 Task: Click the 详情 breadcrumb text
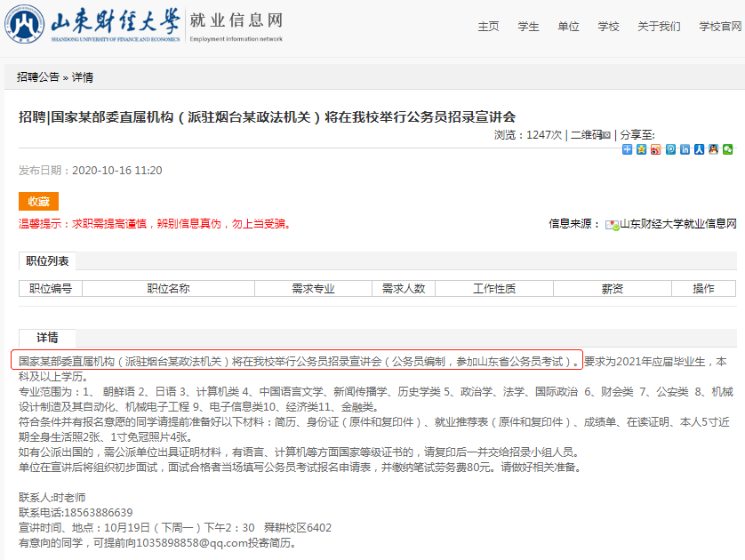tap(82, 77)
